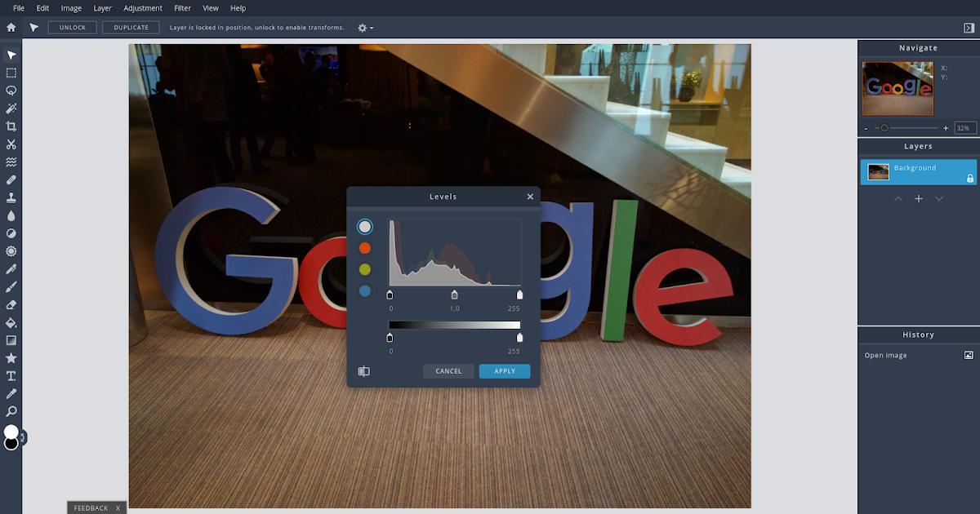Click the input midtone gamma handle
Screen dimensions: 980x514
[x=455, y=295]
